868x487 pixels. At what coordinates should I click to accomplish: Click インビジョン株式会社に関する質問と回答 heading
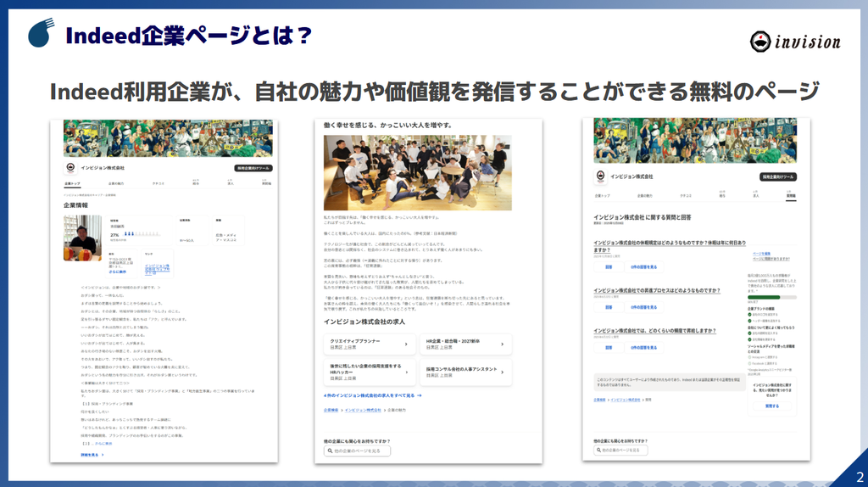pyautogui.click(x=643, y=218)
